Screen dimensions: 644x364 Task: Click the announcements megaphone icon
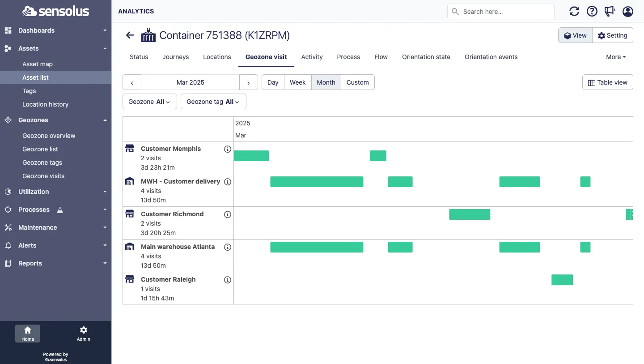click(610, 11)
